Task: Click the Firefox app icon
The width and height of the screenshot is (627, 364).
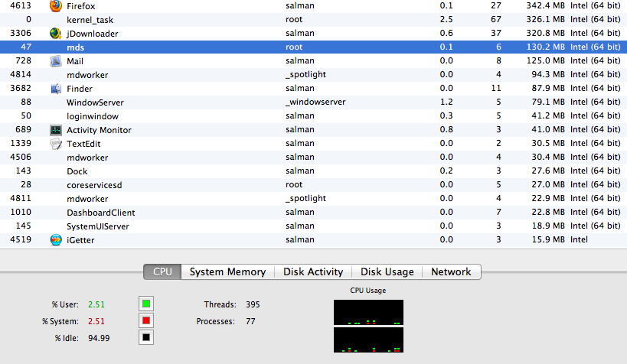Action: point(56,5)
